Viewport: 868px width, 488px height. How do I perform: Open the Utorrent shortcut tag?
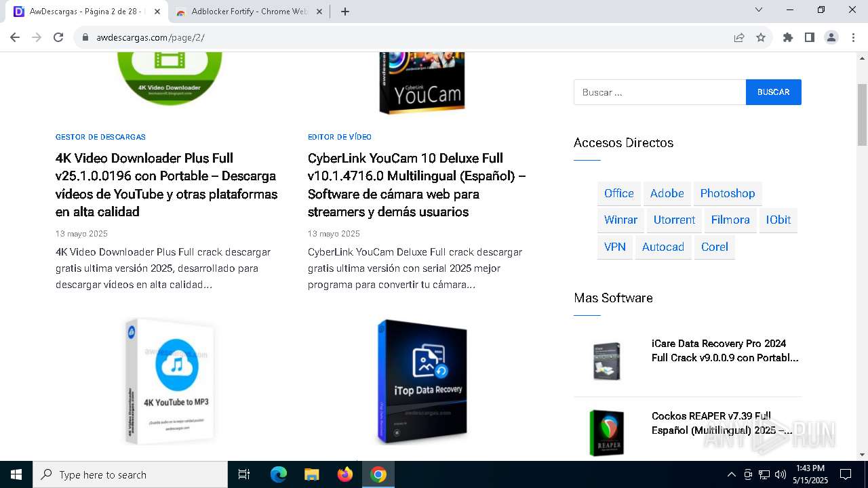(x=674, y=220)
